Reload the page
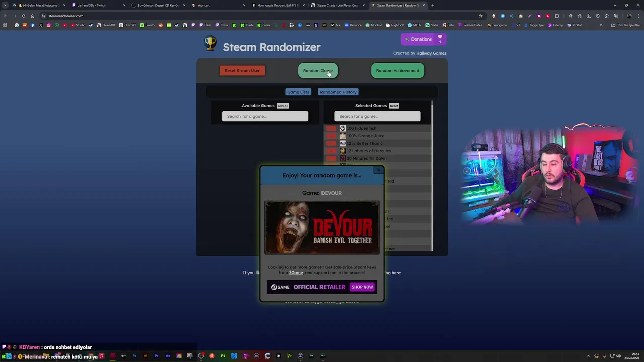The image size is (644, 362). click(23, 16)
